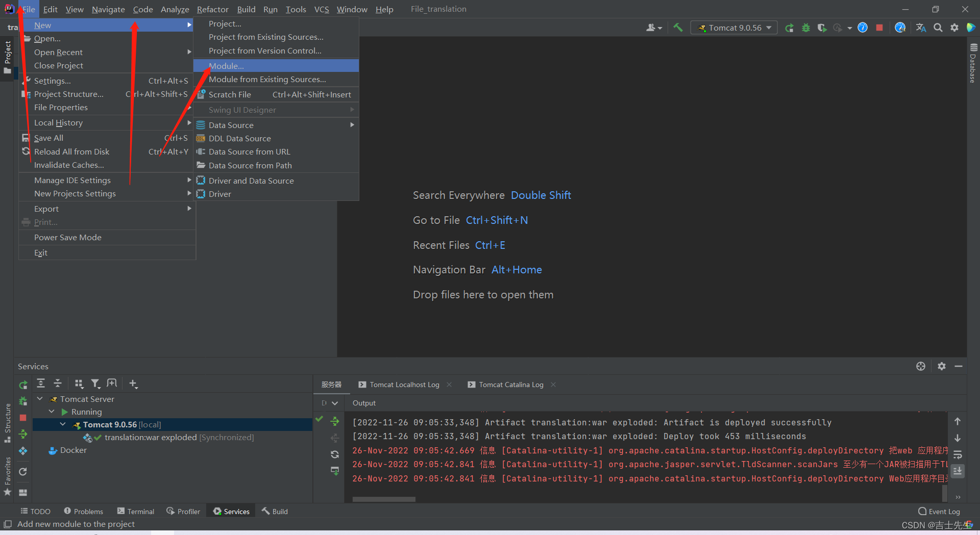Screen dimensions: 980x535
Task: Run with Coverage shield icon
Action: (822, 28)
